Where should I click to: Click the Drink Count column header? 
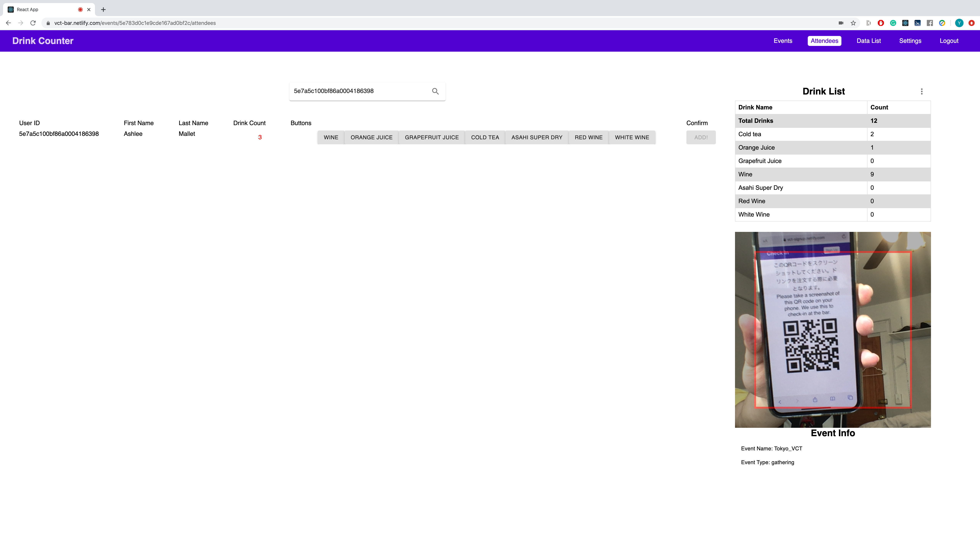(x=249, y=123)
